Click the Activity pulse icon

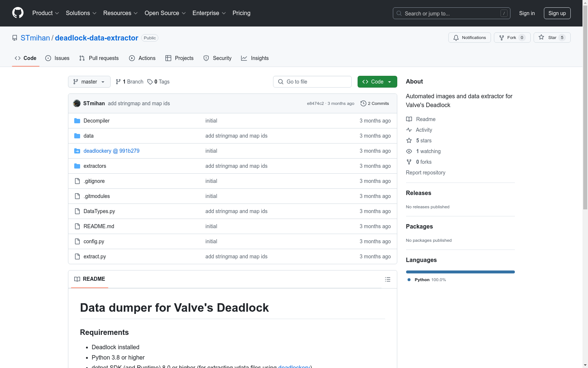pos(409,130)
